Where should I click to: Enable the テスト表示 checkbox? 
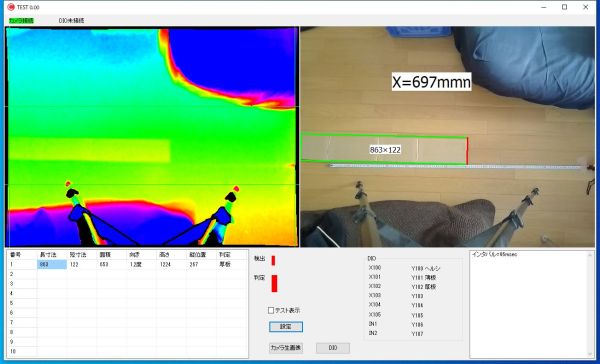271,310
